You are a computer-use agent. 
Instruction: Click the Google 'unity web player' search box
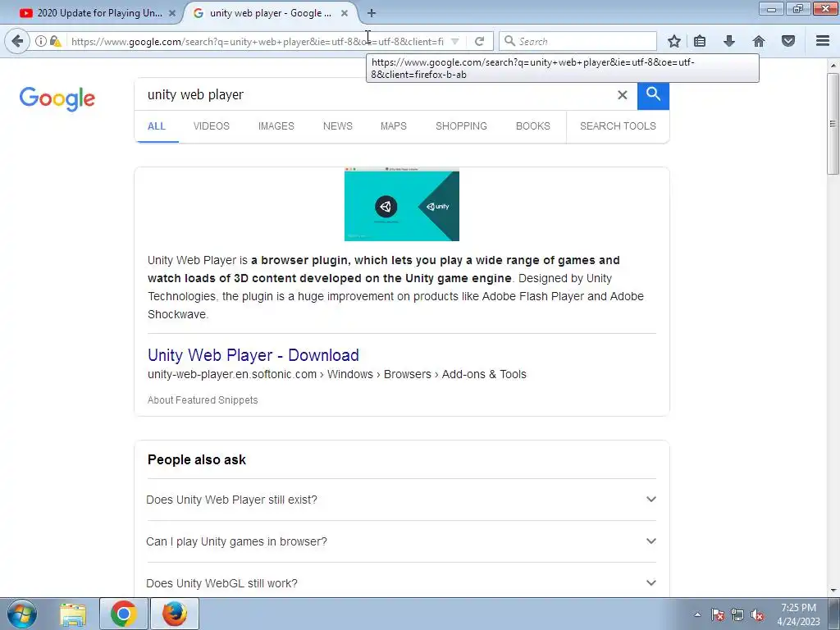[x=375, y=95]
